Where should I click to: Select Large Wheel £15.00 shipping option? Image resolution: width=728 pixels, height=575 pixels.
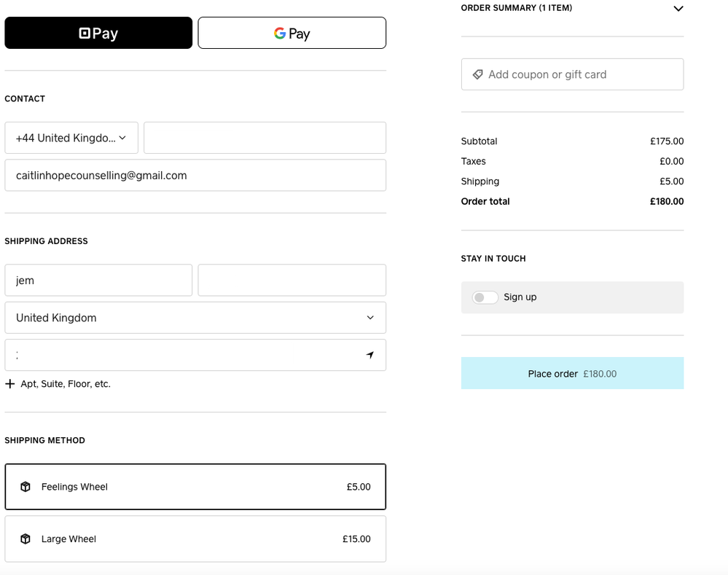tap(195, 539)
